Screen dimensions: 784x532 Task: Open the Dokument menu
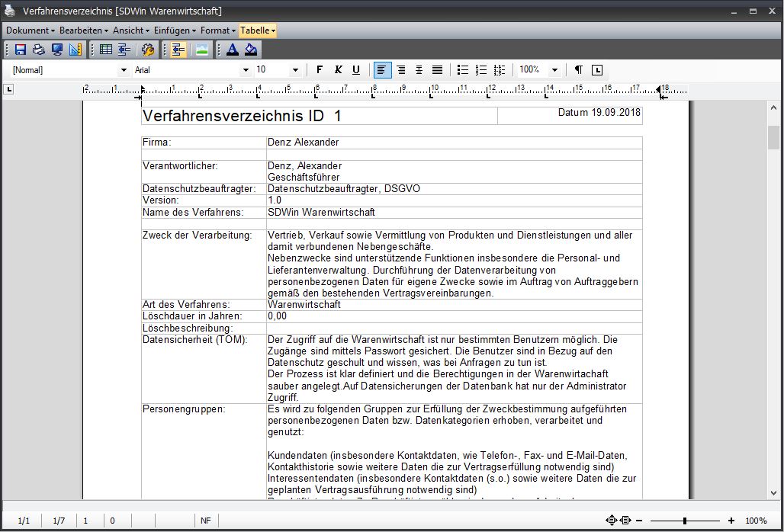(x=30, y=30)
